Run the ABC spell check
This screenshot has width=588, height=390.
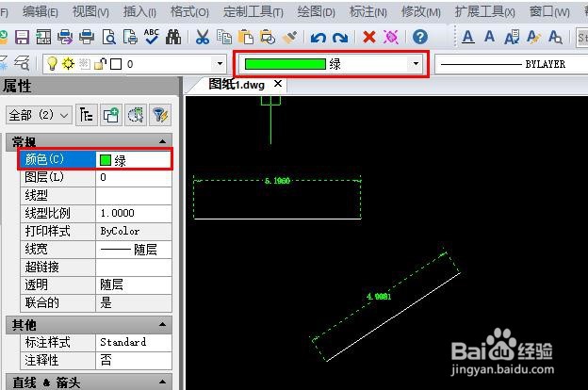click(x=152, y=37)
